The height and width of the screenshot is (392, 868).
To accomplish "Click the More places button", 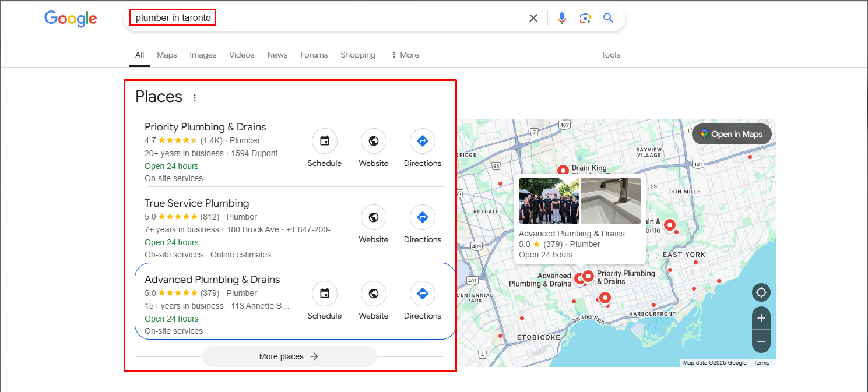I will tap(290, 356).
